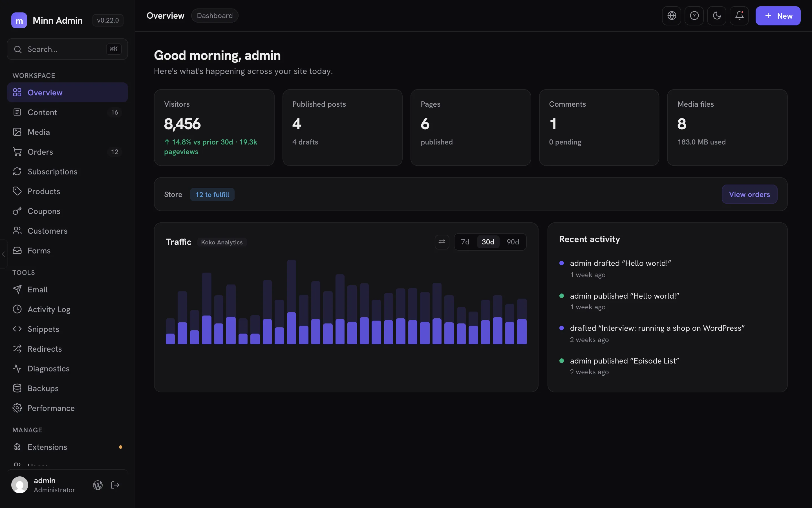Toggle dark mode moon icon

tap(717, 16)
